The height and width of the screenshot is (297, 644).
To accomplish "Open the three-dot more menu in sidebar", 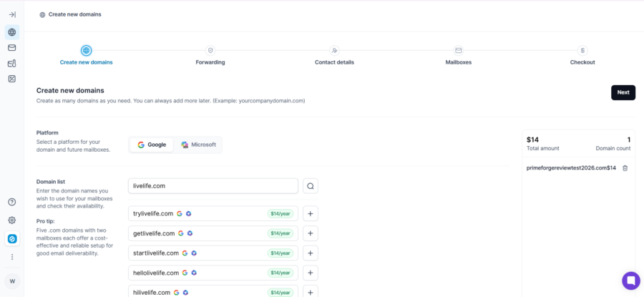I will (12, 257).
